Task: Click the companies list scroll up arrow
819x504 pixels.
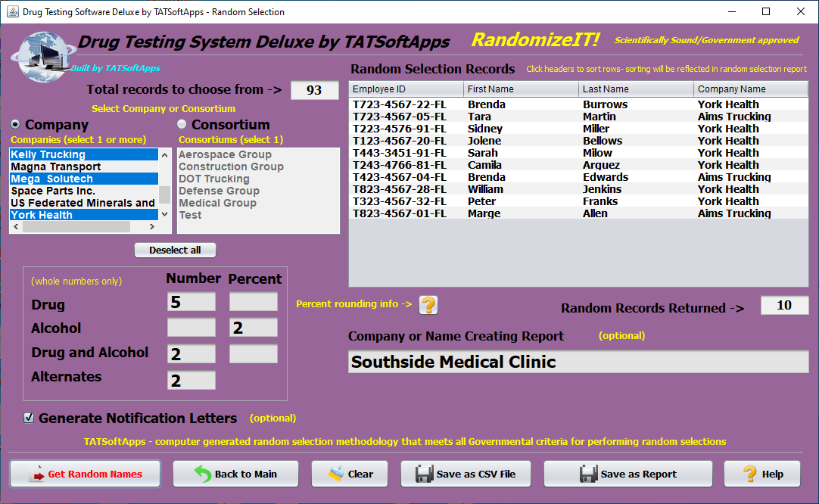Action: click(x=164, y=154)
